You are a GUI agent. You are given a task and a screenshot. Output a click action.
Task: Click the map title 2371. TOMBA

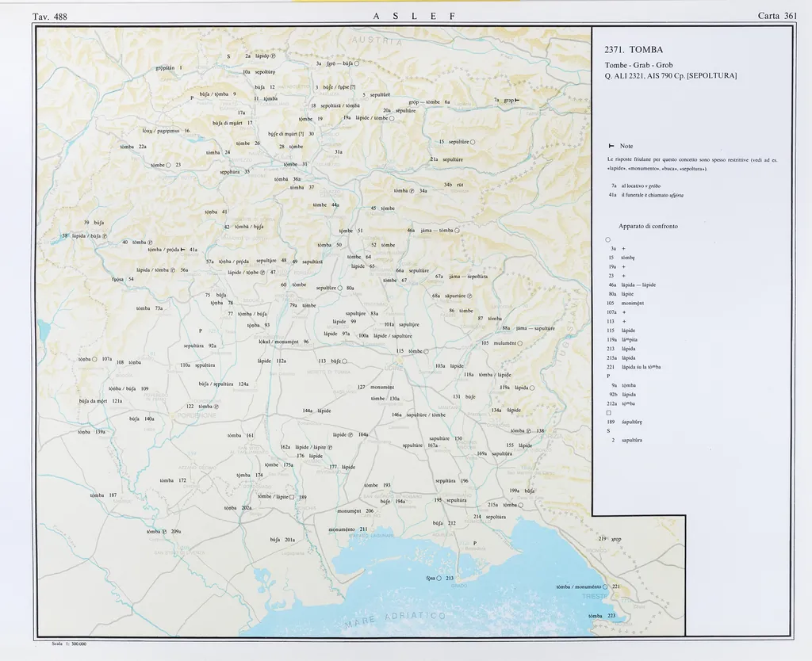(x=634, y=50)
